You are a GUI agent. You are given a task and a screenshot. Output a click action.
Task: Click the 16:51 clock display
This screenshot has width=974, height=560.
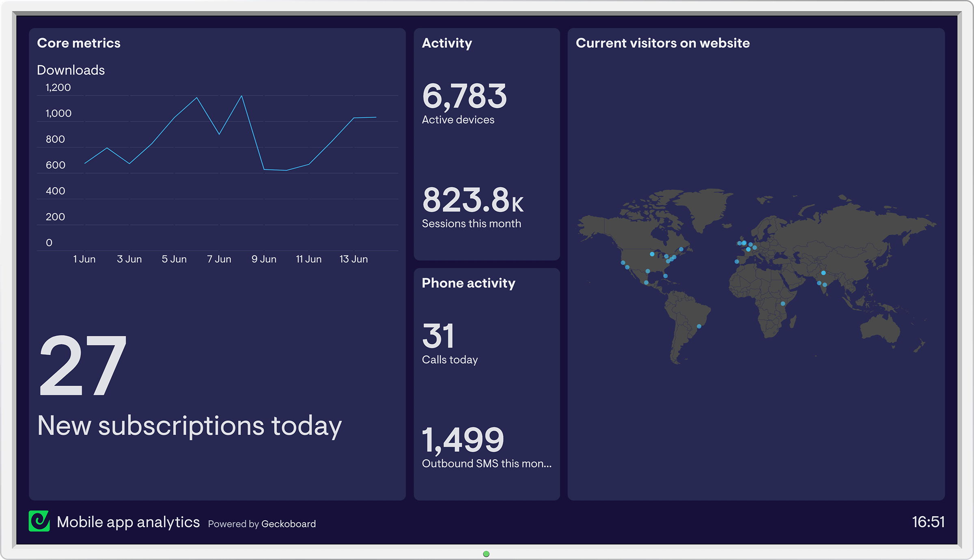[x=928, y=522]
